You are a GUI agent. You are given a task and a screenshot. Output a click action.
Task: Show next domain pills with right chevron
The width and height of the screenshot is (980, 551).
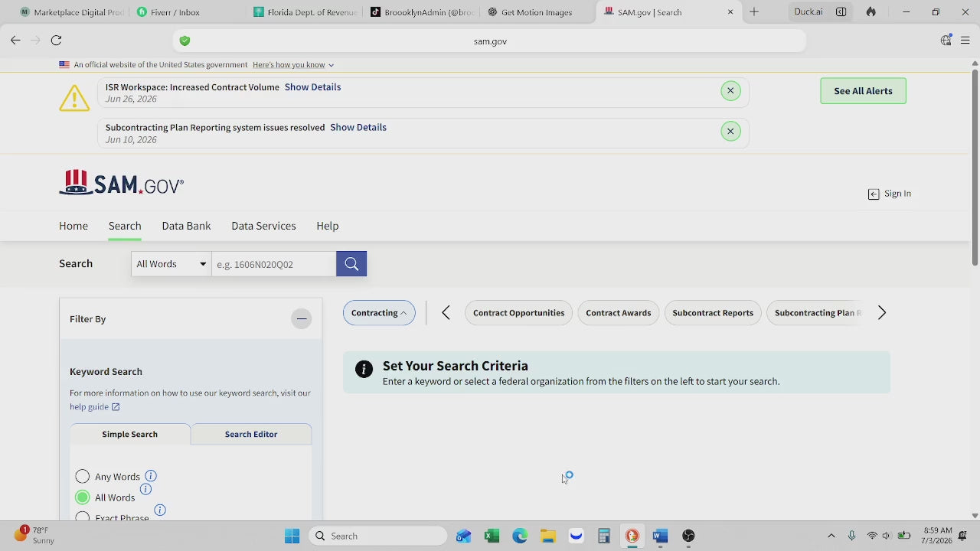tap(882, 313)
